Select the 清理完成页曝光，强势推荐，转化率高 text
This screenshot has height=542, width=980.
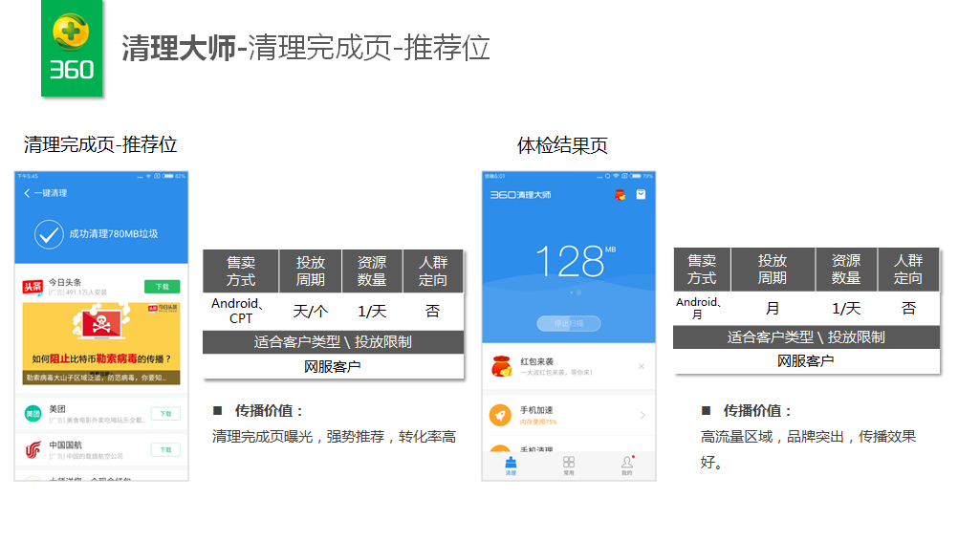point(334,436)
